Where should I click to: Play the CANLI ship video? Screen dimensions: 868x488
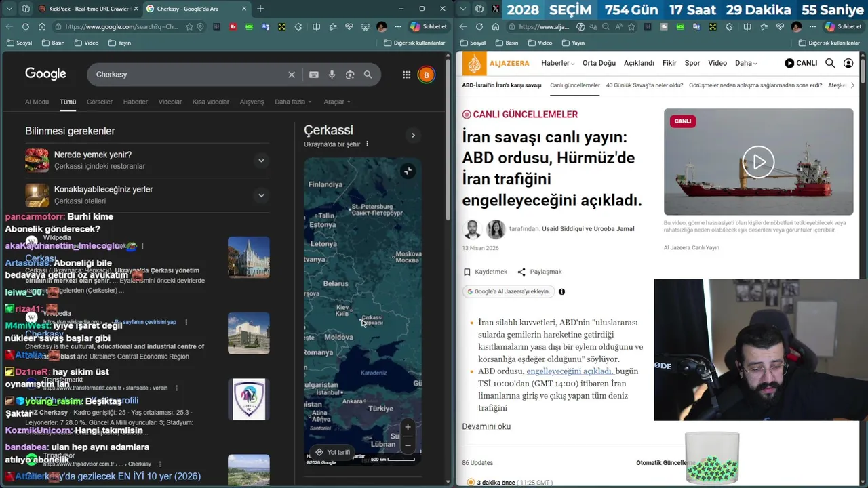[x=758, y=162]
